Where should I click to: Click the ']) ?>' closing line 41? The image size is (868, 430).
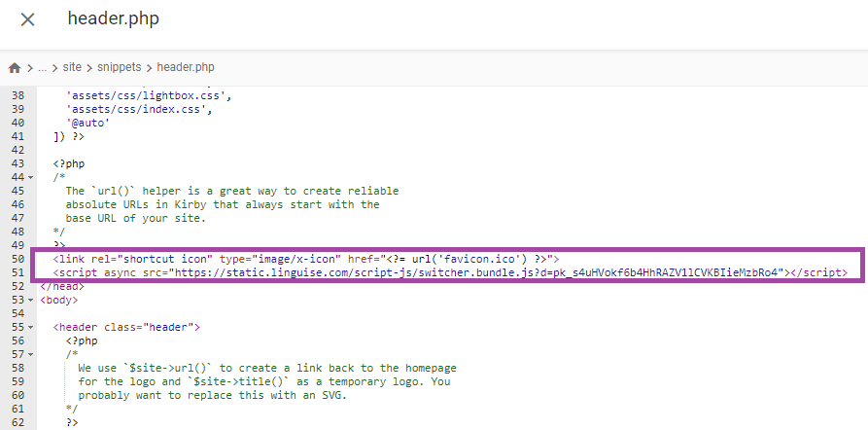click(x=69, y=136)
